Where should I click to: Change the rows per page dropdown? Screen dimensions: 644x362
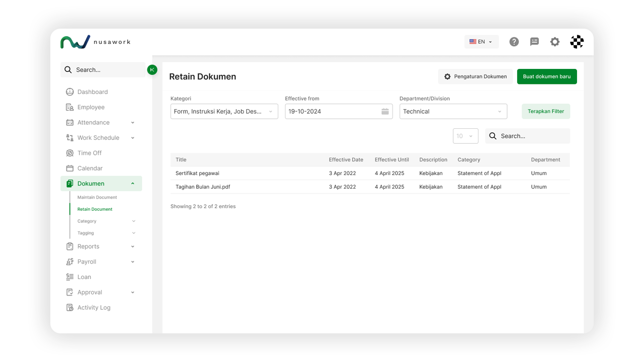tap(465, 136)
